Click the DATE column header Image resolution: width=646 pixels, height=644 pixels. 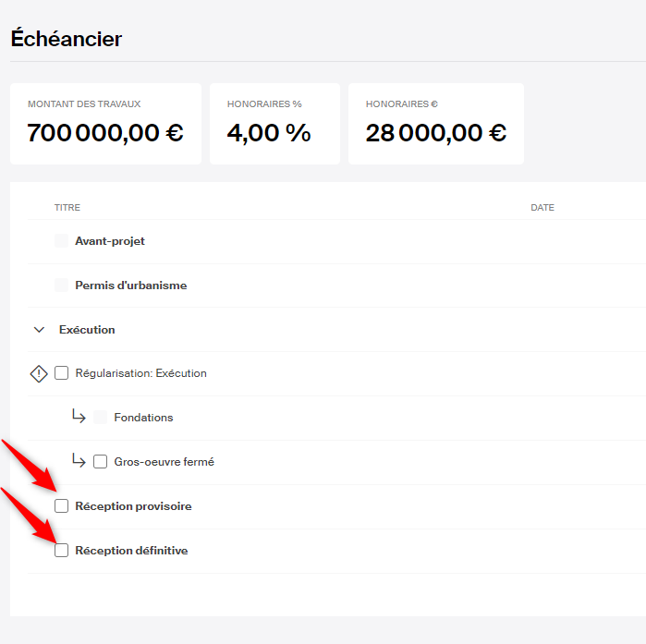(x=542, y=208)
